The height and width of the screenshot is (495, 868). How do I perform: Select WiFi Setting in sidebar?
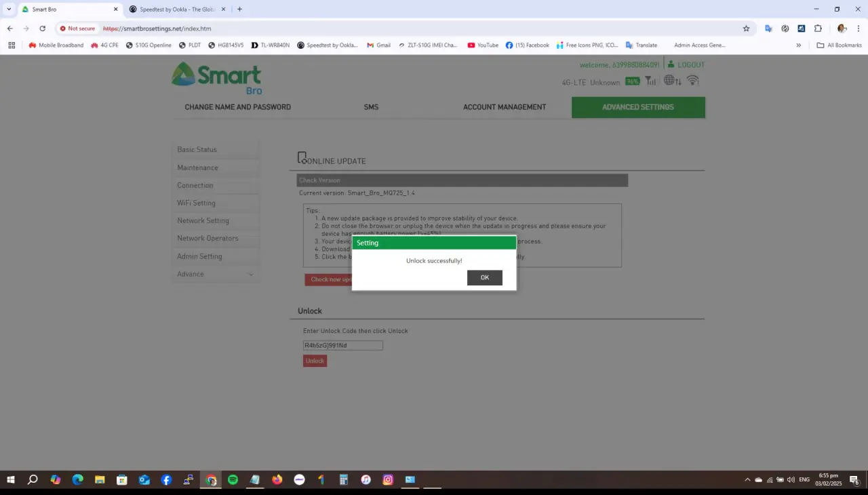[216, 203]
